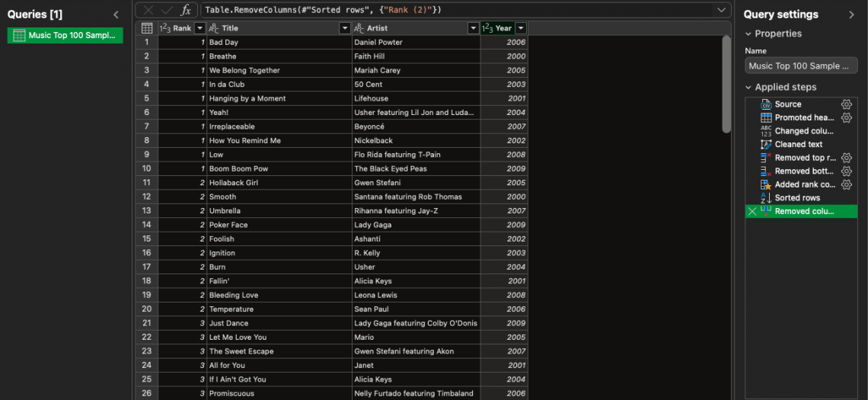Open settings gear for Promoted headers step

846,118
